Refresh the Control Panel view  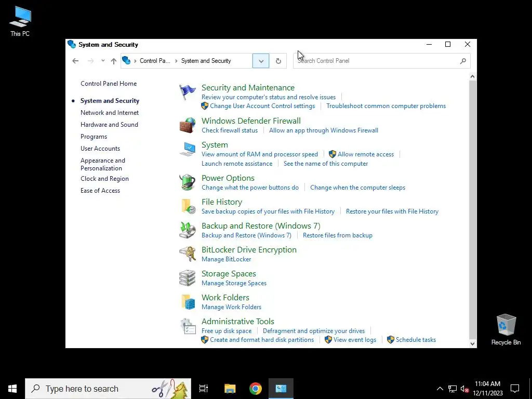click(x=278, y=61)
